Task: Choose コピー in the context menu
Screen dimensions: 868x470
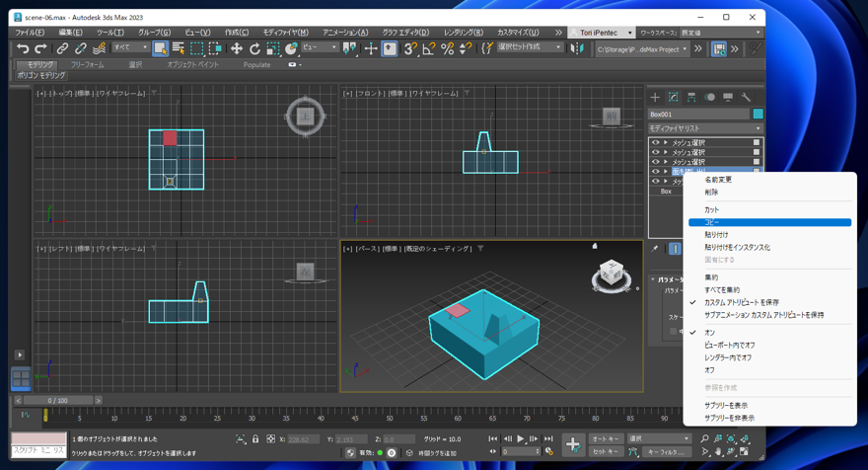Action: [769, 222]
